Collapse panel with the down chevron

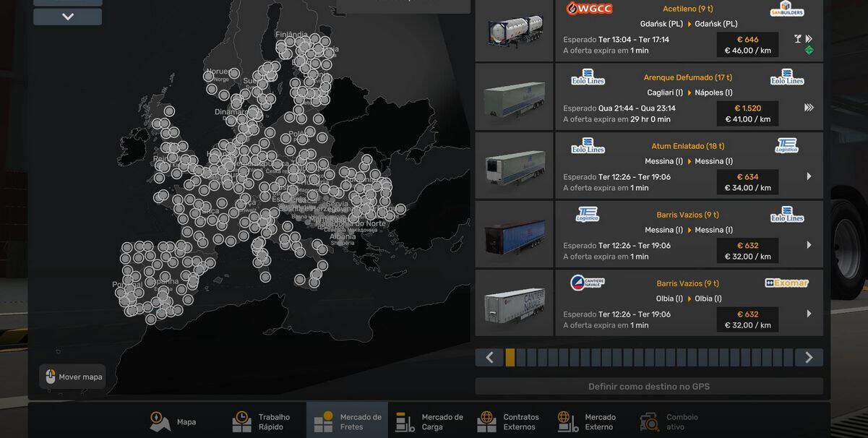pyautogui.click(x=67, y=17)
